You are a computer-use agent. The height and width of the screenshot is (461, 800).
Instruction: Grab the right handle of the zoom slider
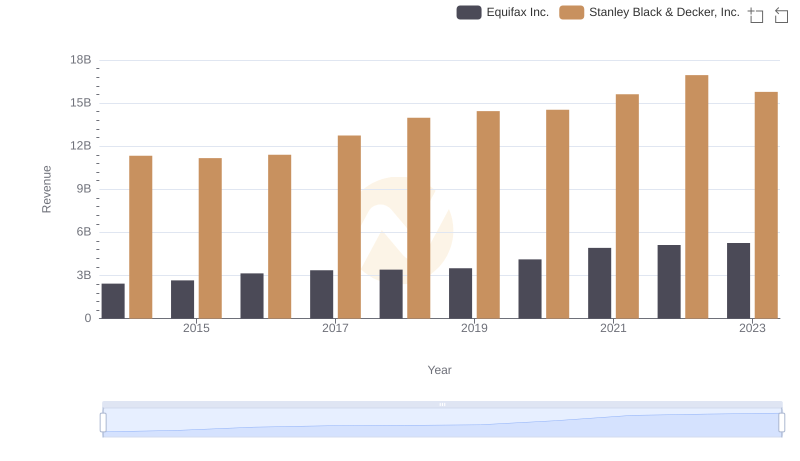pyautogui.click(x=781, y=423)
